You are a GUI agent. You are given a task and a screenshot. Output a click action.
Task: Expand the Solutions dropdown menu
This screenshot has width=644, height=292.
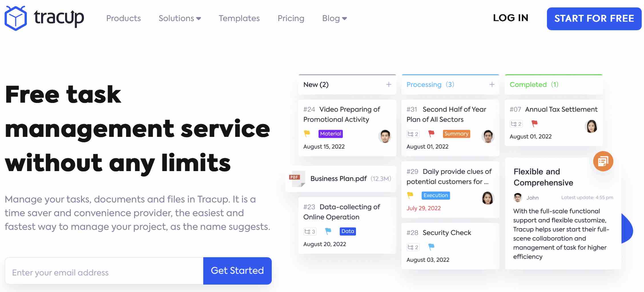(x=180, y=19)
